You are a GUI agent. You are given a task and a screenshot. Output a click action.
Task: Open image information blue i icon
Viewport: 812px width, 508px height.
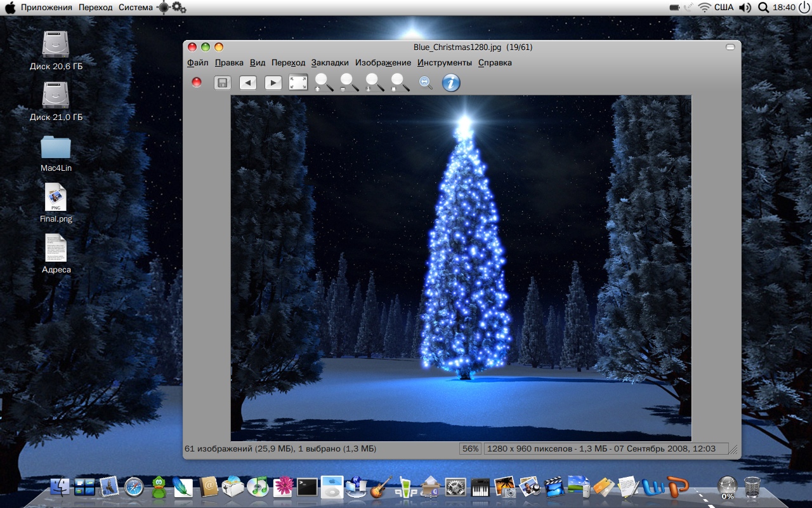(451, 83)
